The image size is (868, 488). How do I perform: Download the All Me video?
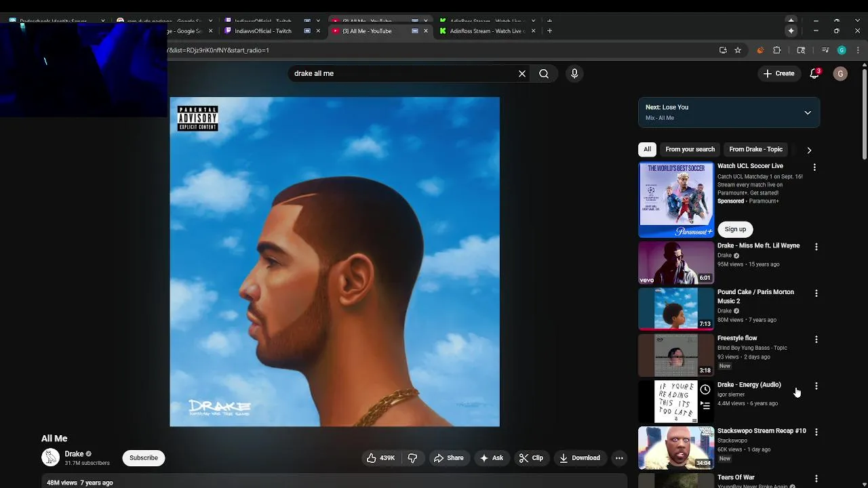[580, 457]
